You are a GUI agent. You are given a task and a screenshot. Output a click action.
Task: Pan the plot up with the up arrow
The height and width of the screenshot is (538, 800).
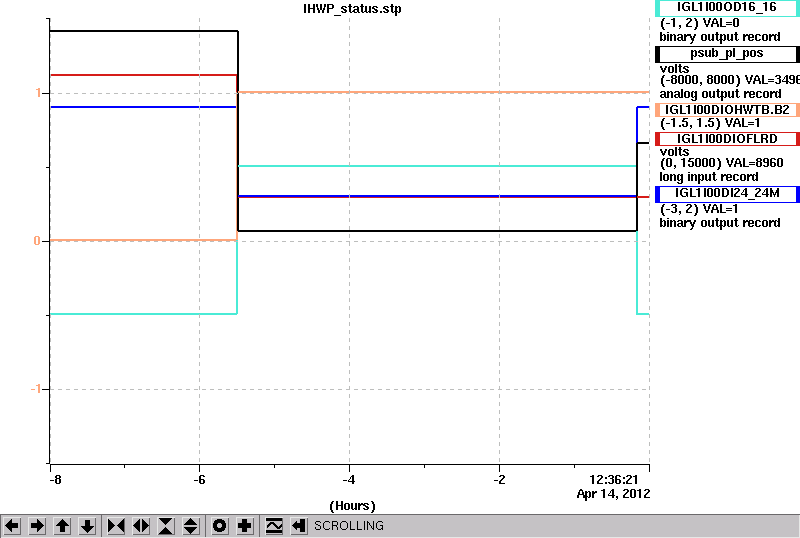[x=62, y=526]
